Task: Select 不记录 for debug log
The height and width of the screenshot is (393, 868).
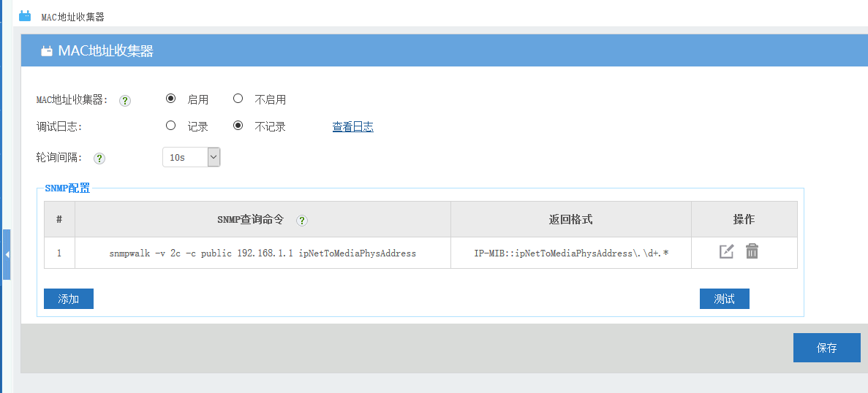Action: coord(238,126)
